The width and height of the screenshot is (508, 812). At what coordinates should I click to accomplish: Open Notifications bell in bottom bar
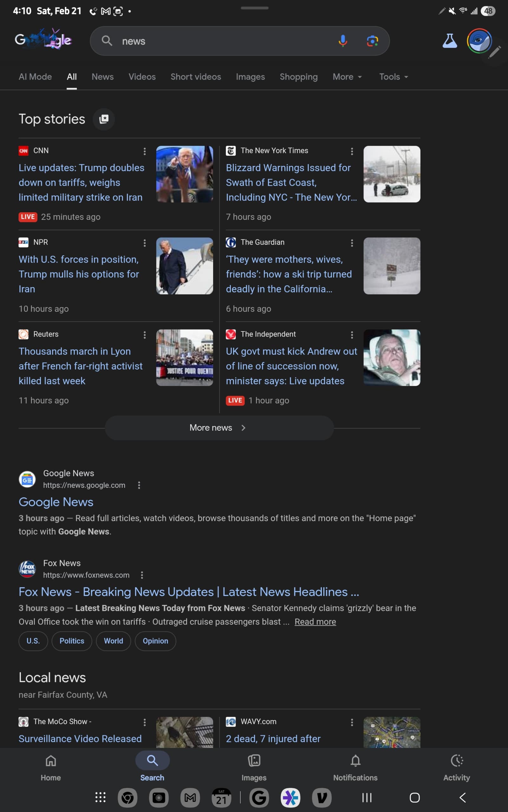point(355,767)
